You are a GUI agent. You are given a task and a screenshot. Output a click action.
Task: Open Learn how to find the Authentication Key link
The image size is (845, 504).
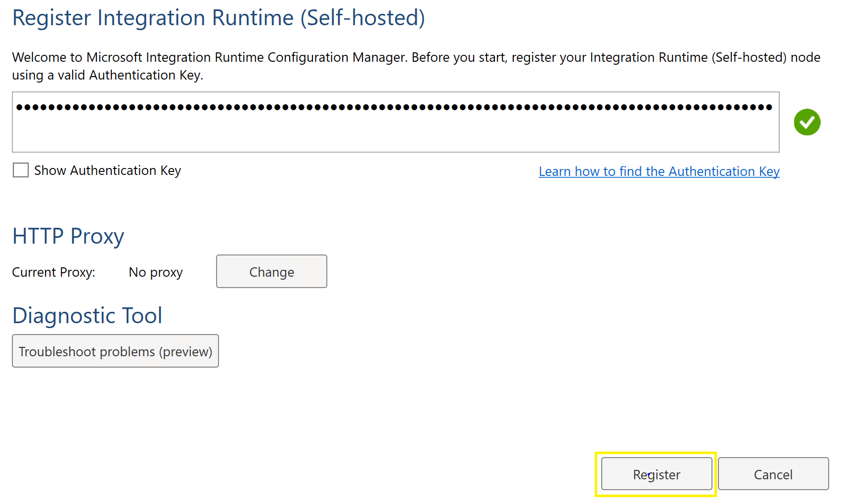tap(659, 171)
